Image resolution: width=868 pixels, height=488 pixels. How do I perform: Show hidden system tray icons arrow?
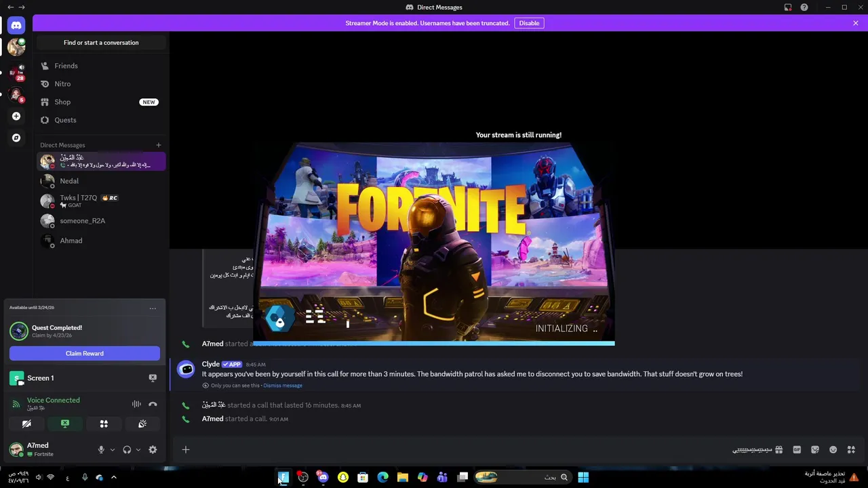point(114,477)
